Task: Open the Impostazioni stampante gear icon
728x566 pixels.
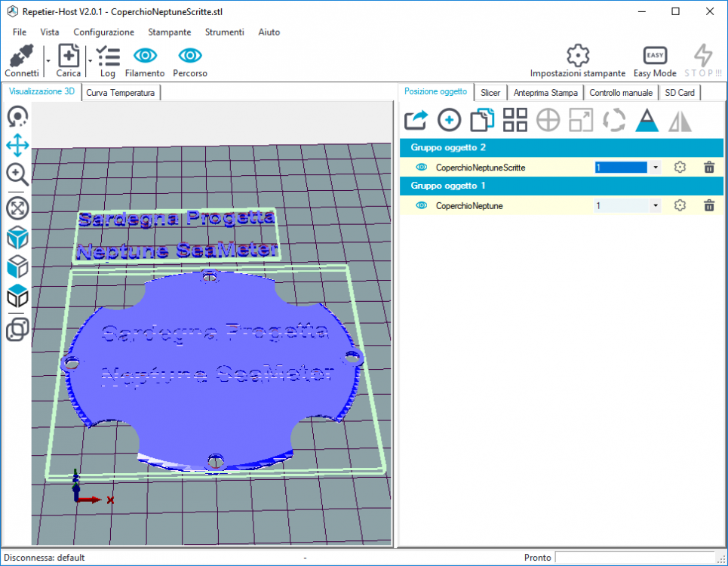Action: (577, 56)
